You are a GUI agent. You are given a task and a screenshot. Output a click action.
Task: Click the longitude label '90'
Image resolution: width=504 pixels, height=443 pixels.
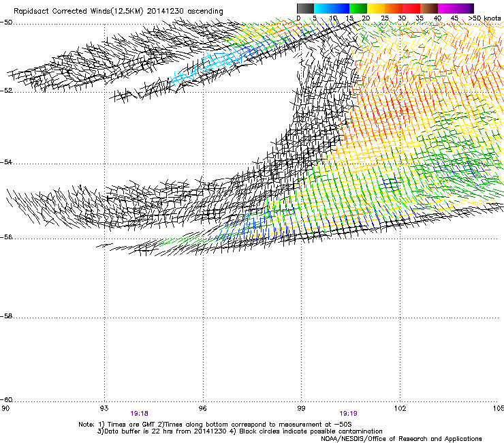[5, 408]
